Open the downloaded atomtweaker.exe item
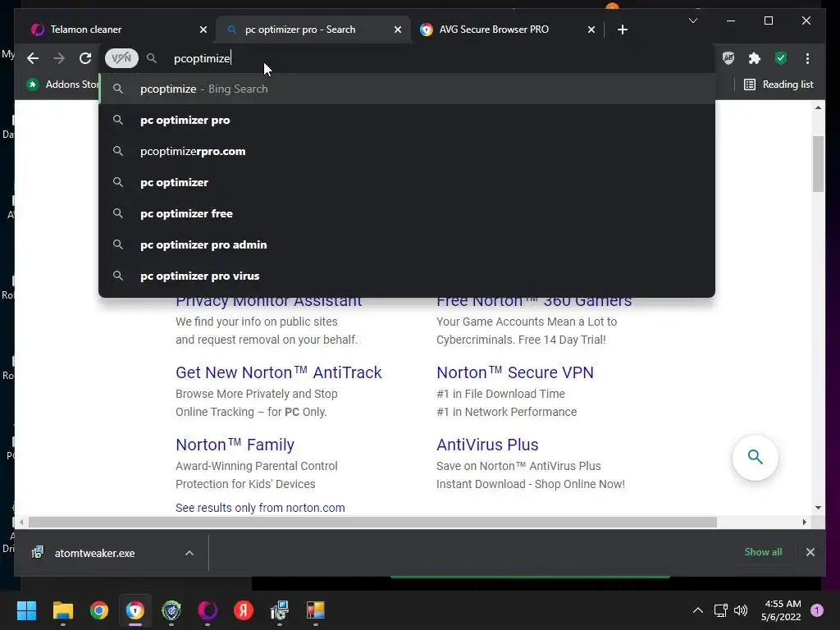This screenshot has height=630, width=840. [x=94, y=553]
